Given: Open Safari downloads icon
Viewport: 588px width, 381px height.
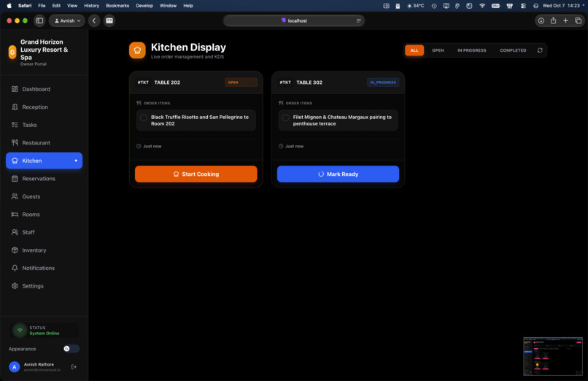Looking at the screenshot, I should click(x=541, y=20).
